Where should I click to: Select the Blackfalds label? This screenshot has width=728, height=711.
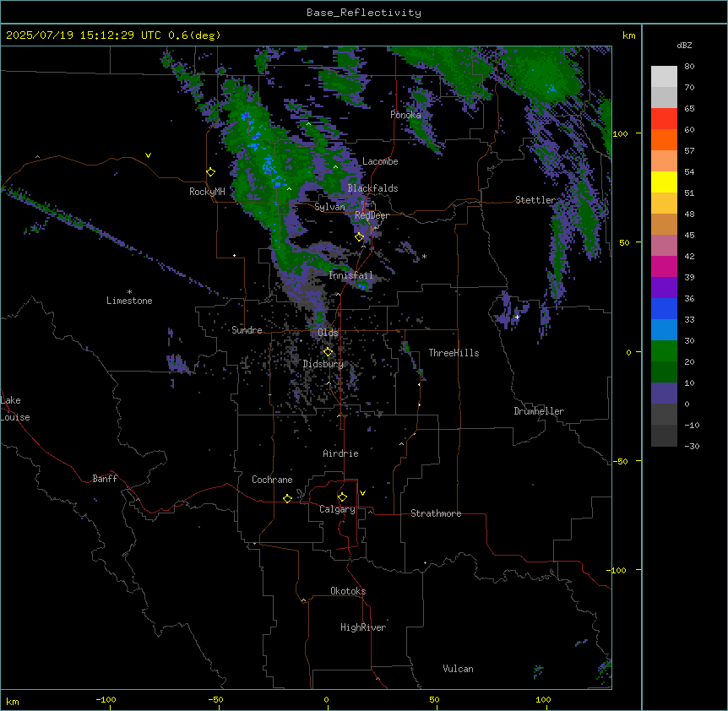pyautogui.click(x=372, y=188)
